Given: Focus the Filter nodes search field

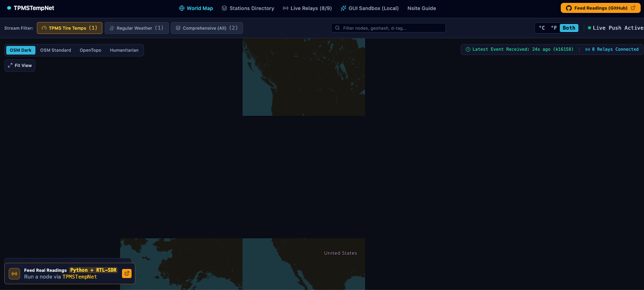Looking at the screenshot, I should 389,28.
